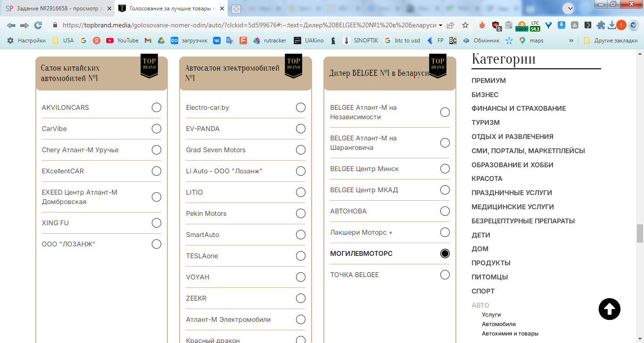Click the padlock site info icon

(x=55, y=25)
